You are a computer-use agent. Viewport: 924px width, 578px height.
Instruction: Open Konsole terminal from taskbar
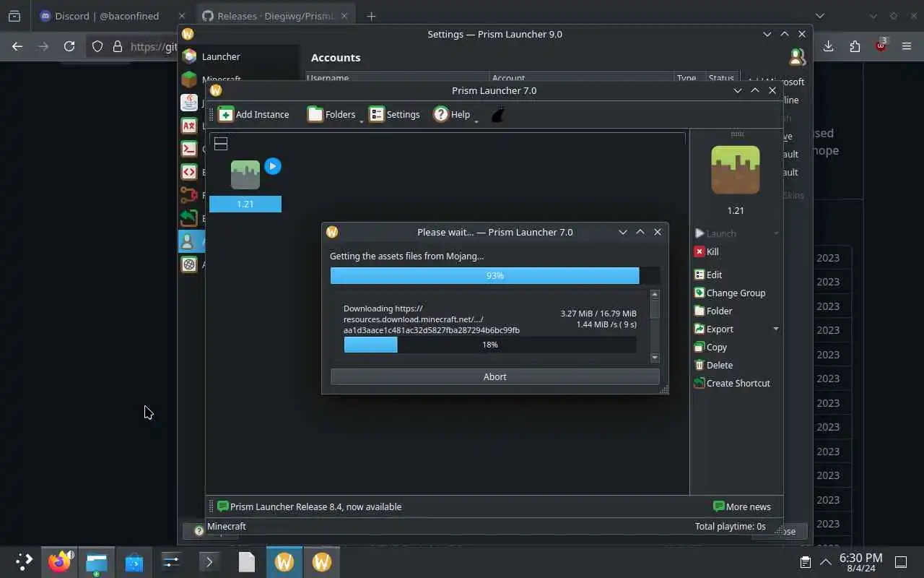[209, 561]
